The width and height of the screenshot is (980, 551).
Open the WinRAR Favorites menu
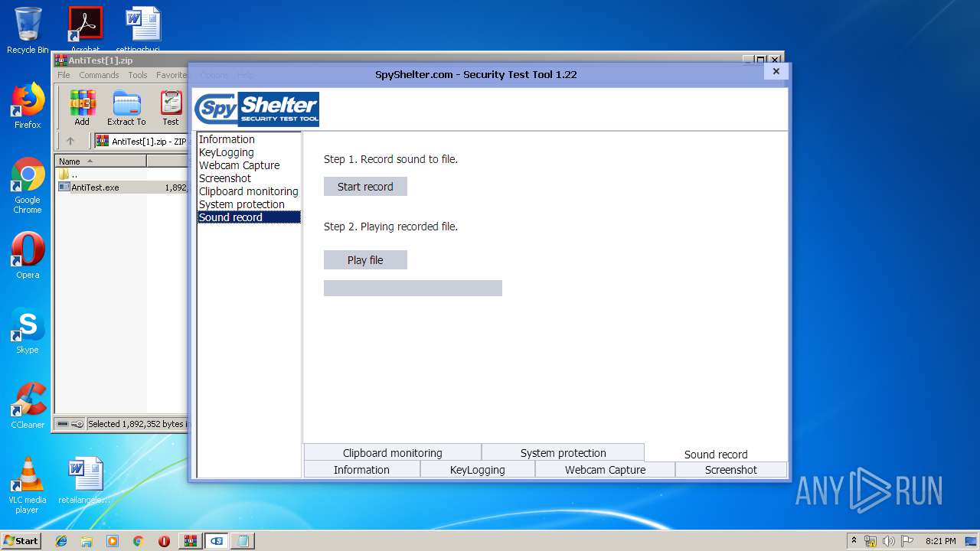[171, 75]
